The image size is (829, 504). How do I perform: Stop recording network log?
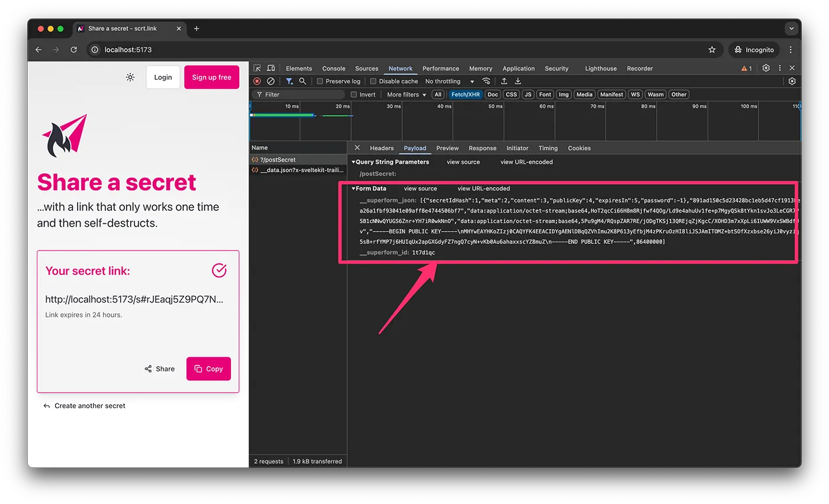pyautogui.click(x=256, y=81)
